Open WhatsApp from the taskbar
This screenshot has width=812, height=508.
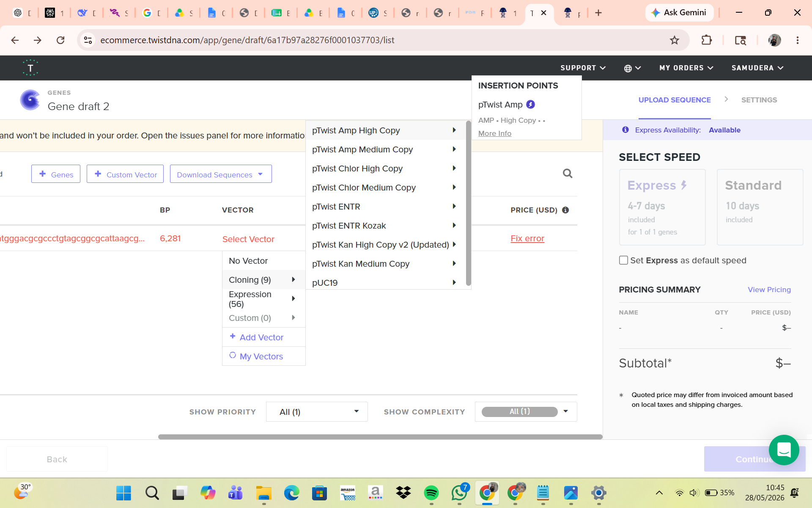[459, 493]
